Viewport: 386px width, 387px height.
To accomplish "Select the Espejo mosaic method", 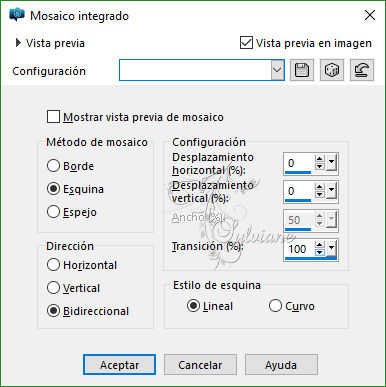I will click(x=53, y=212).
